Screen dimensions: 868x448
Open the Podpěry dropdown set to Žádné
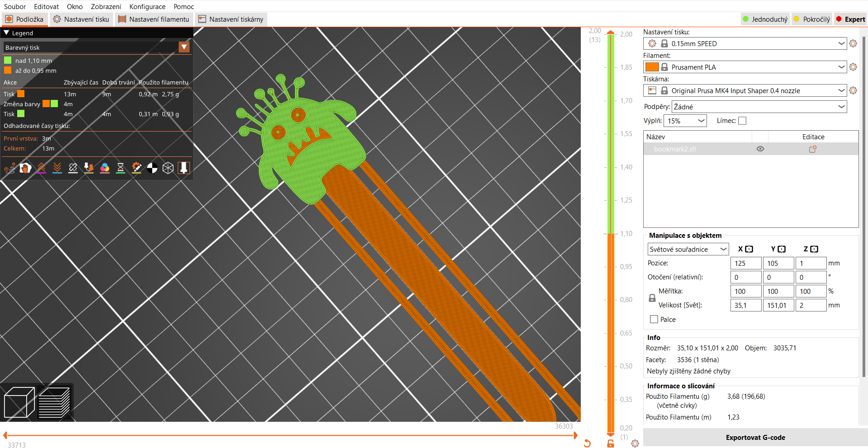759,107
